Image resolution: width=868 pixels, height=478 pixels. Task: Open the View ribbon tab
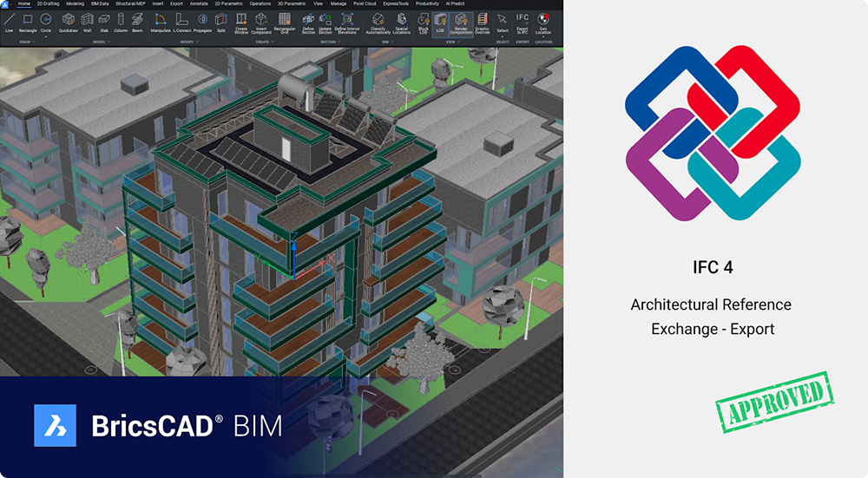[319, 3]
